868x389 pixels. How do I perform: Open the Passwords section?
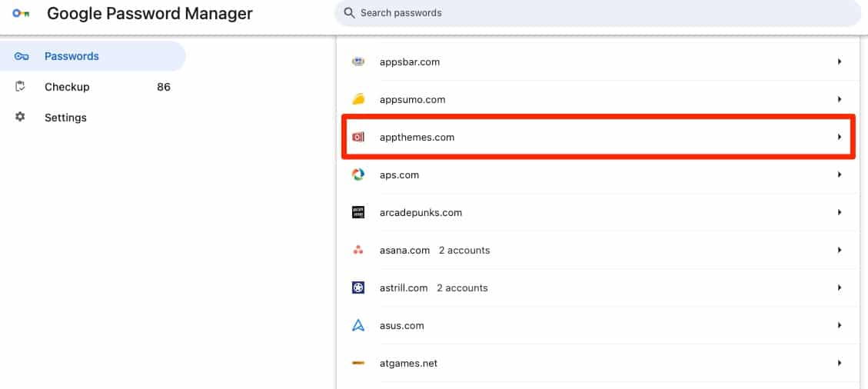point(92,56)
